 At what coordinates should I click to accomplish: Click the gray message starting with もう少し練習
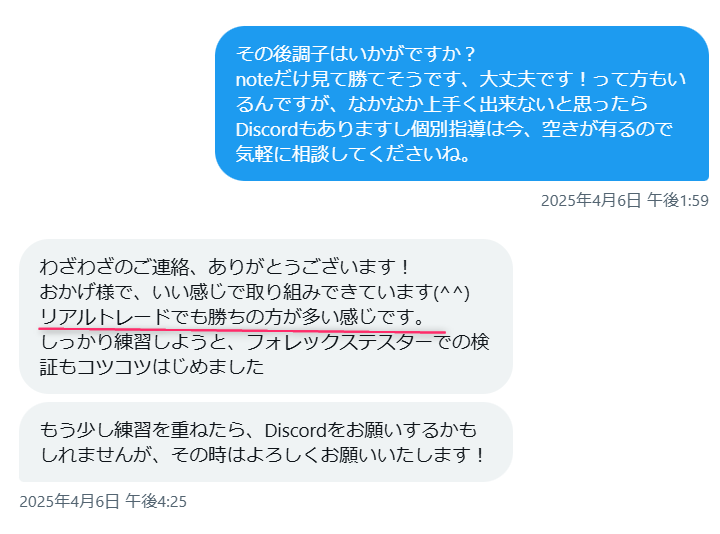pos(265,442)
